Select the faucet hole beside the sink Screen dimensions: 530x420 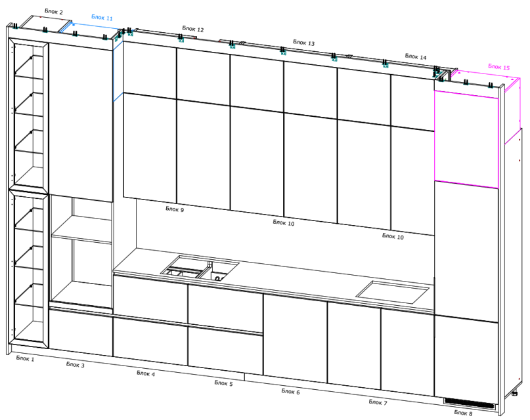coord(218,278)
